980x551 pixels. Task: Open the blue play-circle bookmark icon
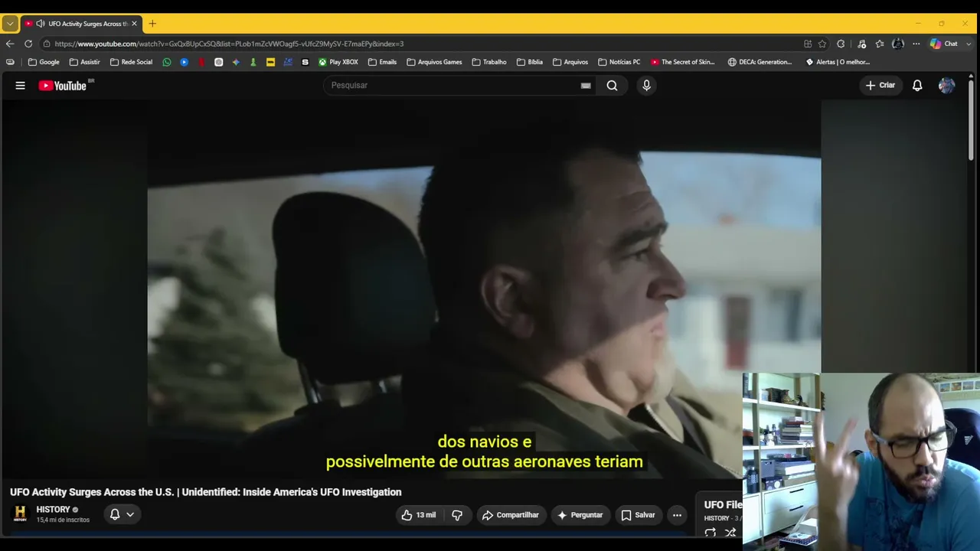[x=185, y=62]
